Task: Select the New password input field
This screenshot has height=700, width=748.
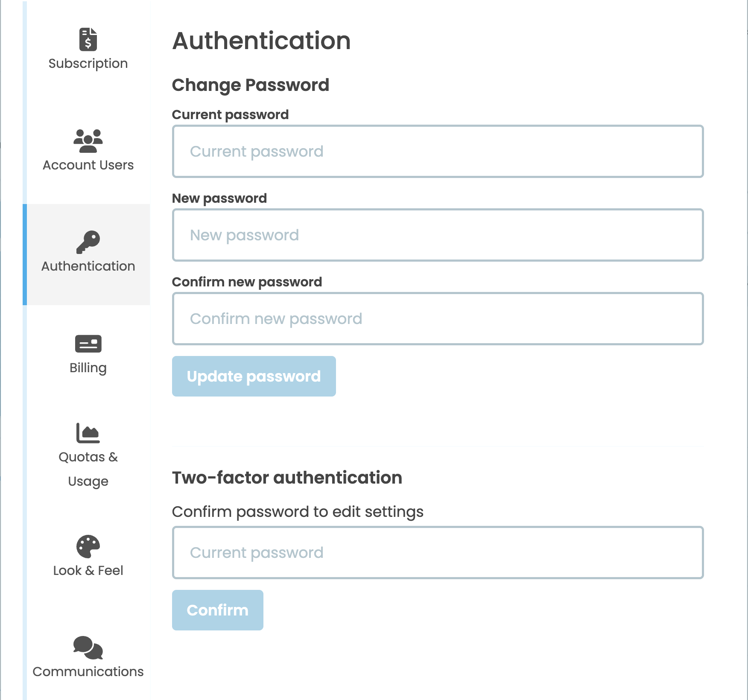Action: tap(437, 235)
